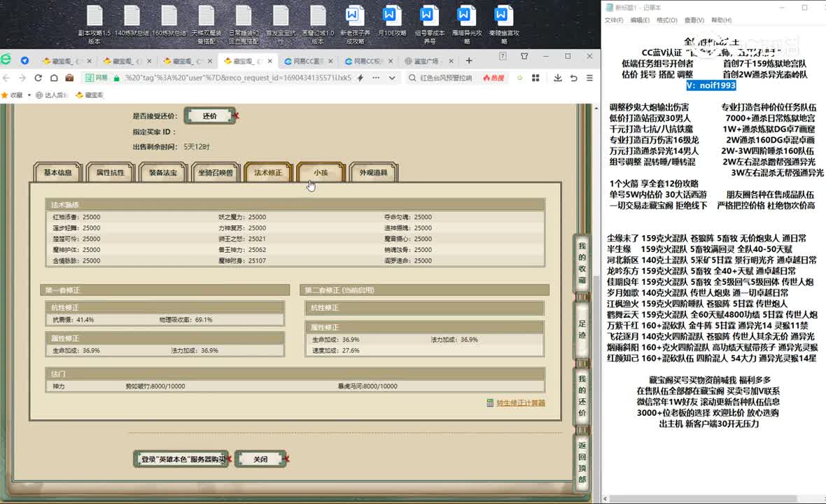
Task: Select the 法术修正 tab
Action: click(x=268, y=173)
